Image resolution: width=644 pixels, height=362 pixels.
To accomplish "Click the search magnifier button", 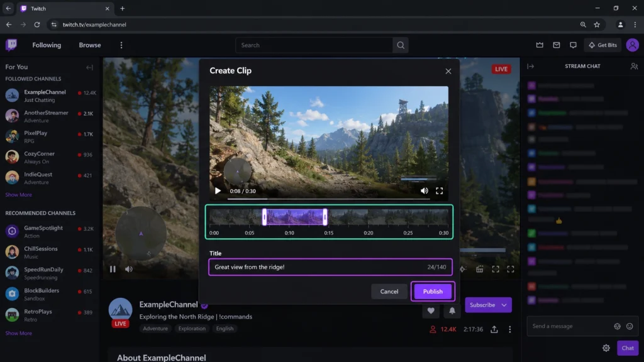I will coord(401,45).
